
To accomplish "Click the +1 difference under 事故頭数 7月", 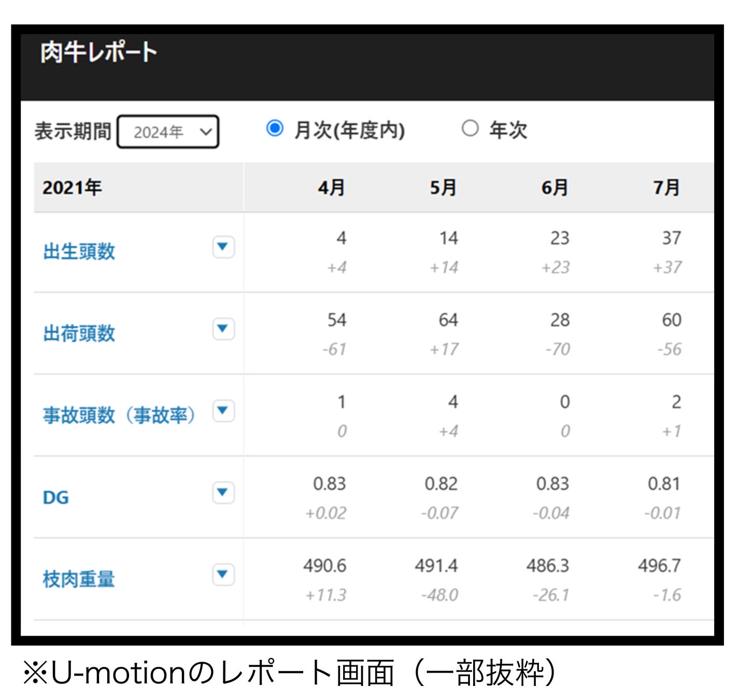I will 672,431.
